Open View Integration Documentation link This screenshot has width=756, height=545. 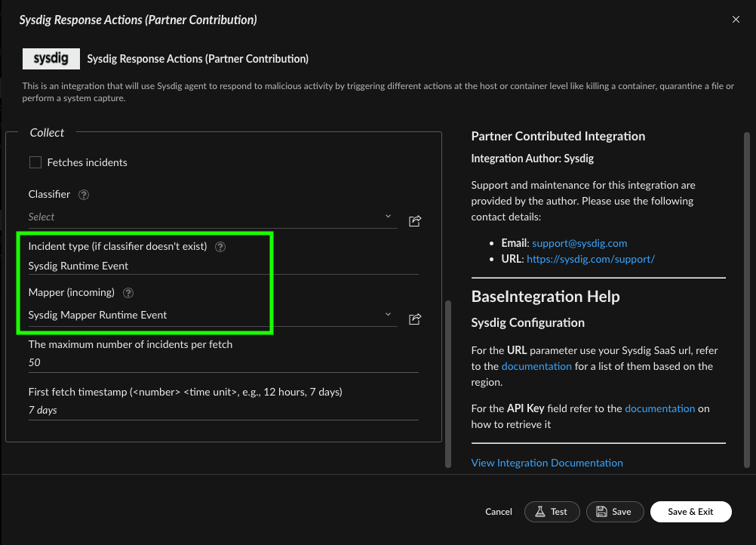pos(547,463)
